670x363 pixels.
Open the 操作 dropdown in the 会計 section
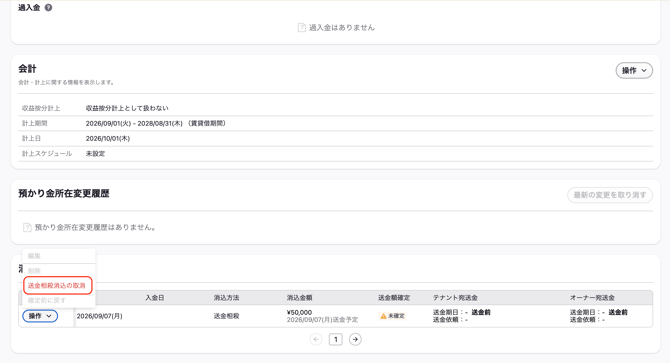click(634, 70)
